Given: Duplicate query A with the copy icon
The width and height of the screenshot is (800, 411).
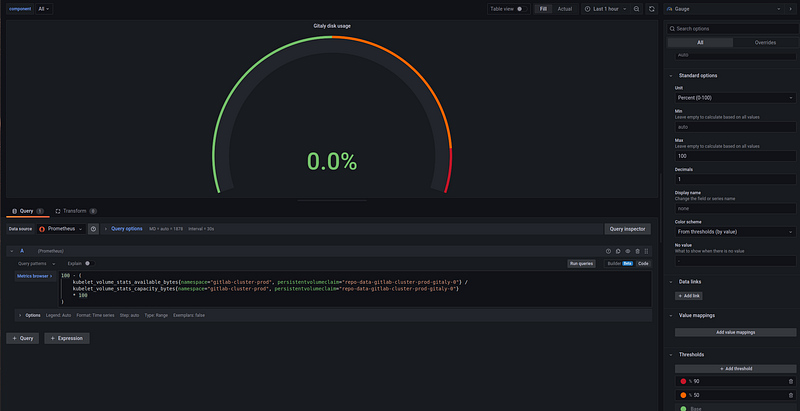Looking at the screenshot, I should tap(618, 251).
